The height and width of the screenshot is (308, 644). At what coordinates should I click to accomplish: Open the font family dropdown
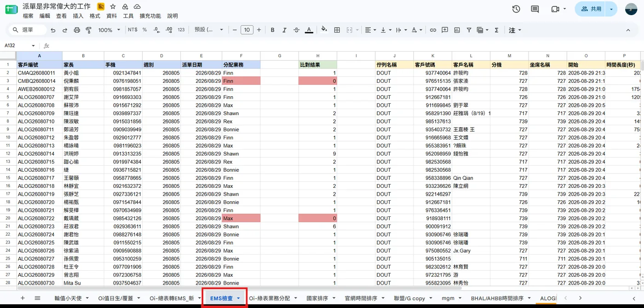208,30
